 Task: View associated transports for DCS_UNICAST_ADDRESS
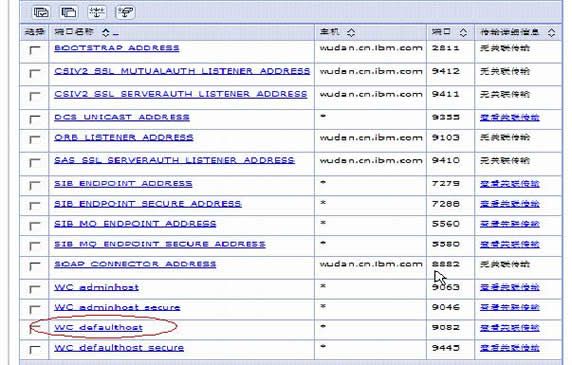point(510,117)
